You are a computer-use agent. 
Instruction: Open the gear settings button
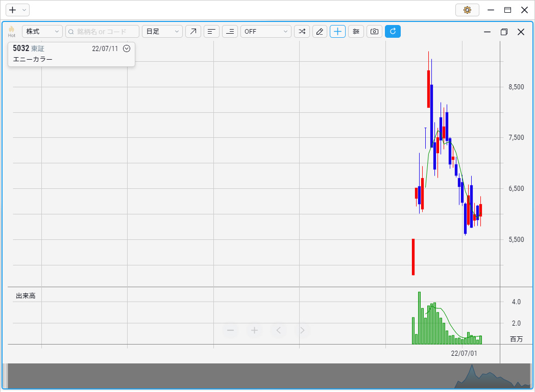tap(467, 10)
